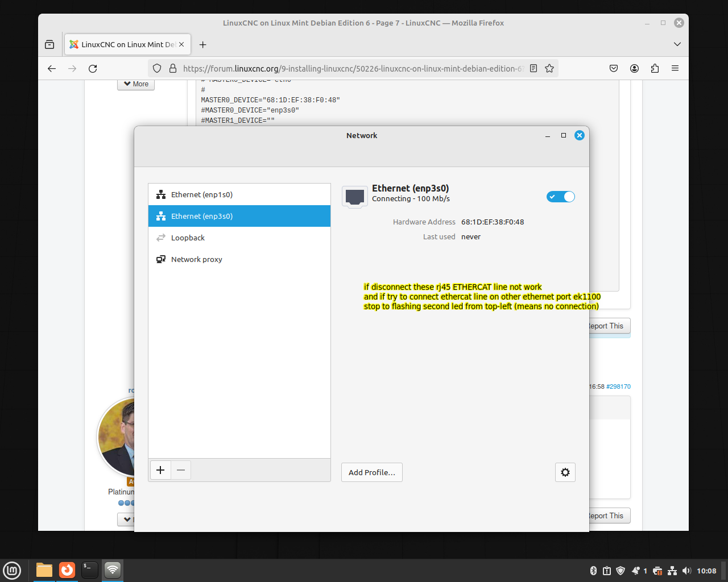Click the Firefox taskbar launcher
The image size is (728, 582).
pos(67,570)
